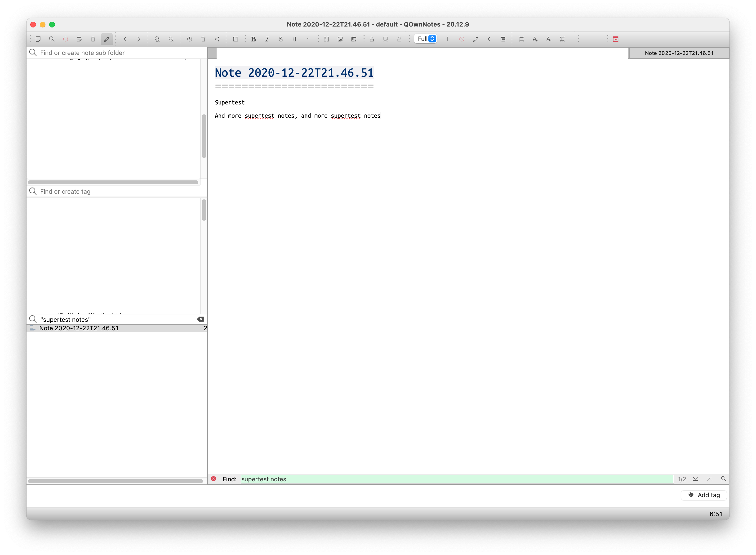This screenshot has width=756, height=555.
Task: Go back in note history
Action: pos(125,39)
